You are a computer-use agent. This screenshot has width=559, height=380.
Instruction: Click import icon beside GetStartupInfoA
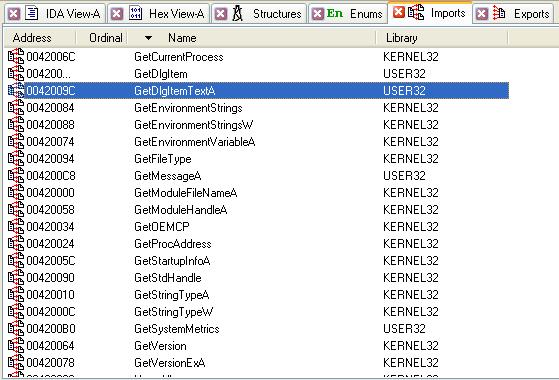[16, 261]
